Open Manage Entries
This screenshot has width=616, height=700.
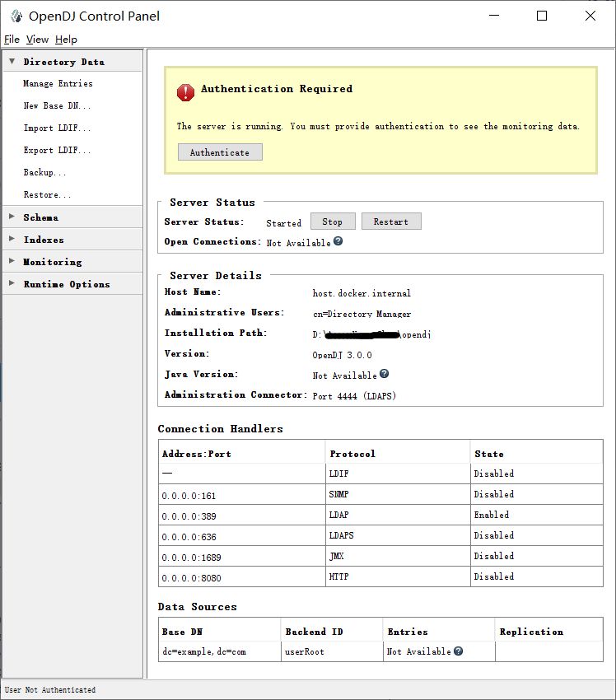point(58,83)
